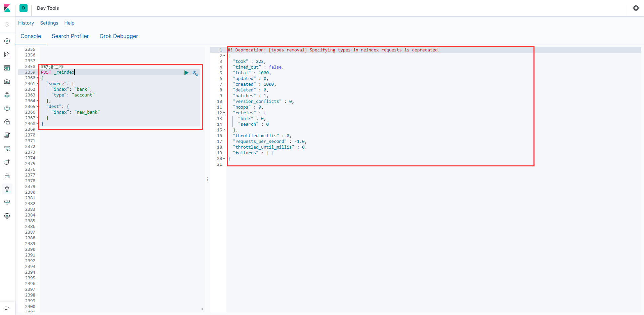Open the space selector avatar D
Screen dimensions: 644x315
(24, 8)
